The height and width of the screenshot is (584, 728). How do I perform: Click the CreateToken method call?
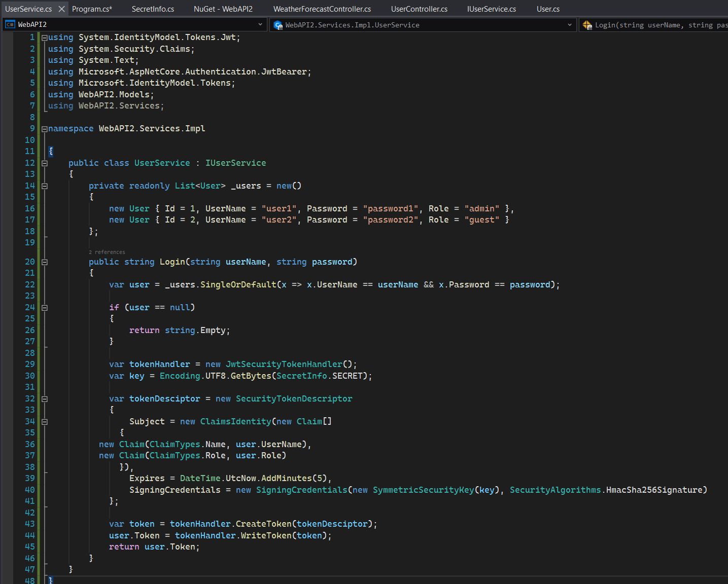tap(264, 524)
